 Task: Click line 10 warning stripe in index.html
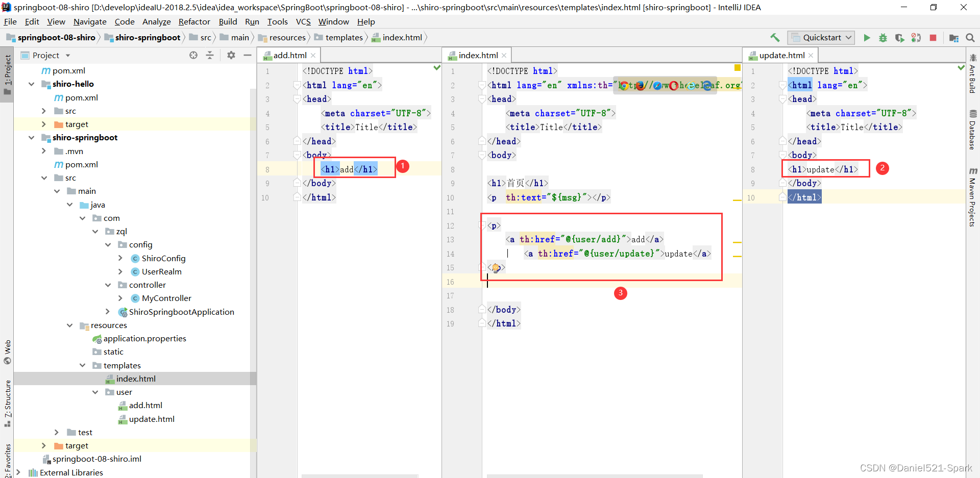[737, 200]
